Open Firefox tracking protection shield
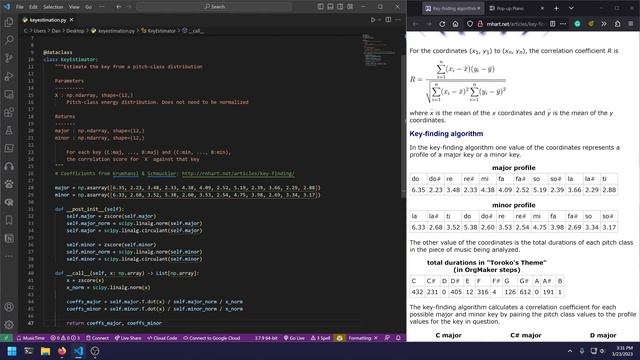Screen dimensions: 640x360 [470, 24]
